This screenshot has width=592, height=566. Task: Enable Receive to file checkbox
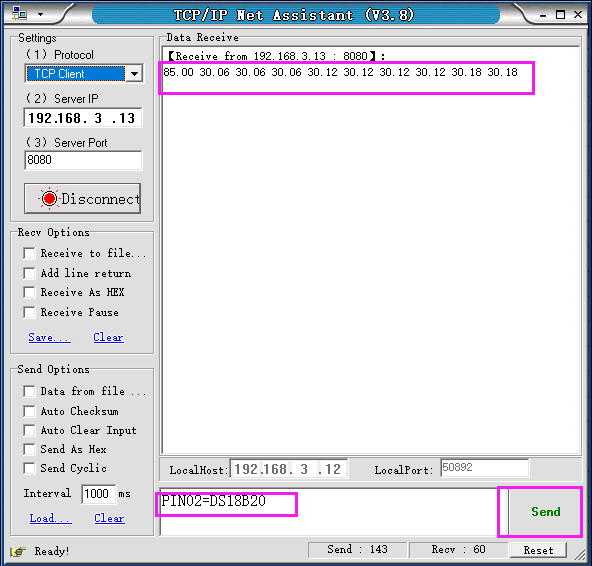[x=29, y=253]
